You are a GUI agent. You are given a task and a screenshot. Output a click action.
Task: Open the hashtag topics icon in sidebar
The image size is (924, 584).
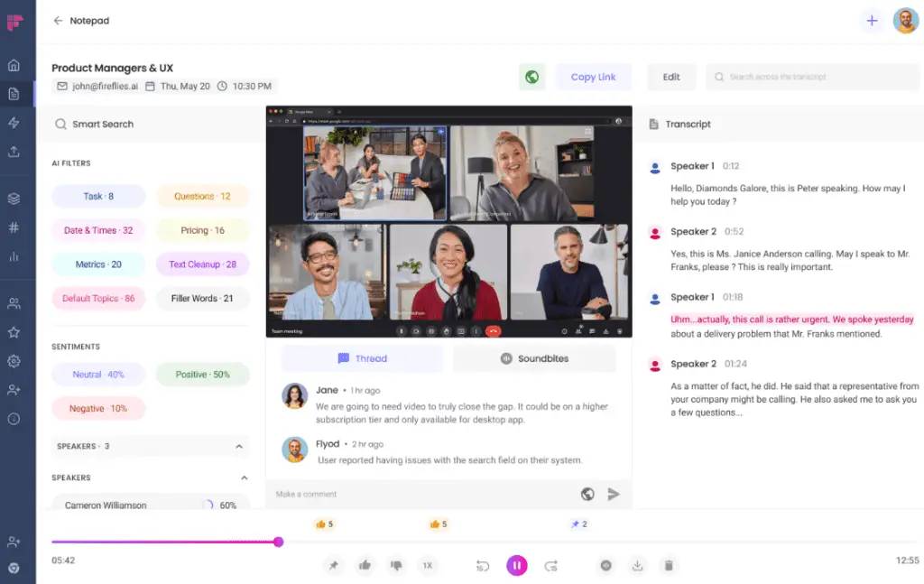point(14,227)
